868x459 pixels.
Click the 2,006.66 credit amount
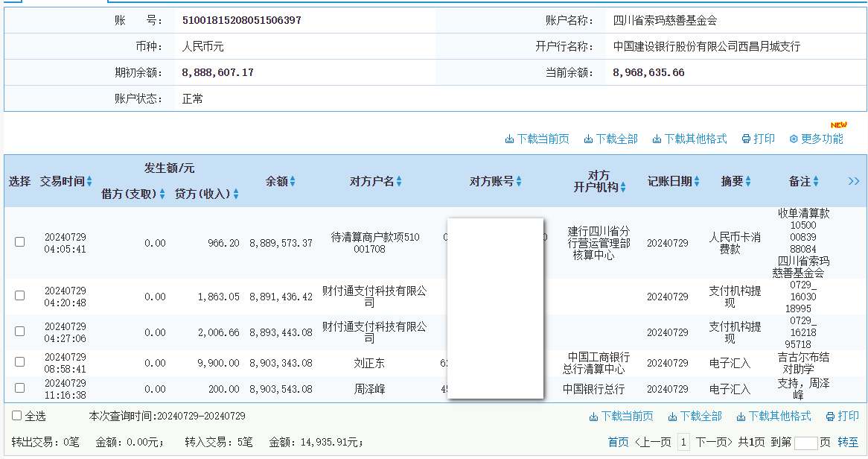click(219, 332)
